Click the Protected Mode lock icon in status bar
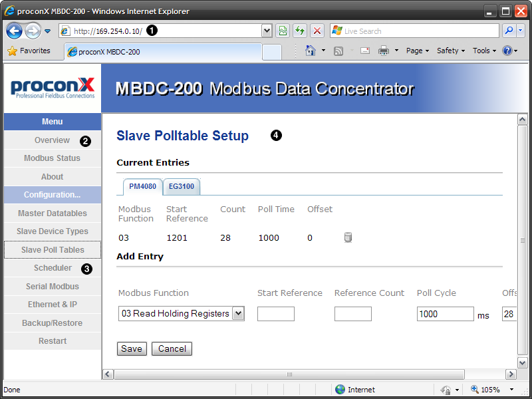 (446, 390)
